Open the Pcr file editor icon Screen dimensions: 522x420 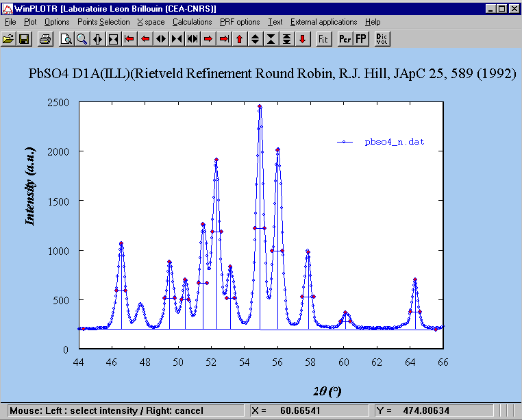345,39
